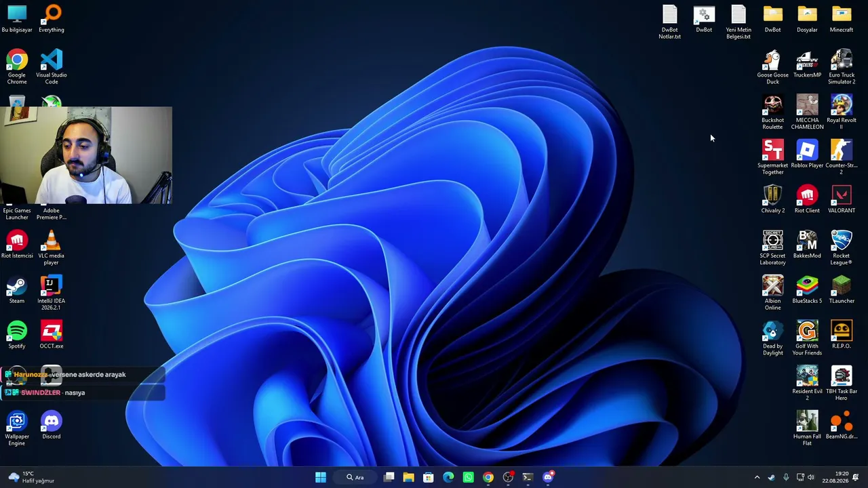Screen dimensions: 868x488
Task: Launch VALORANT shortcut
Action: pos(842,199)
